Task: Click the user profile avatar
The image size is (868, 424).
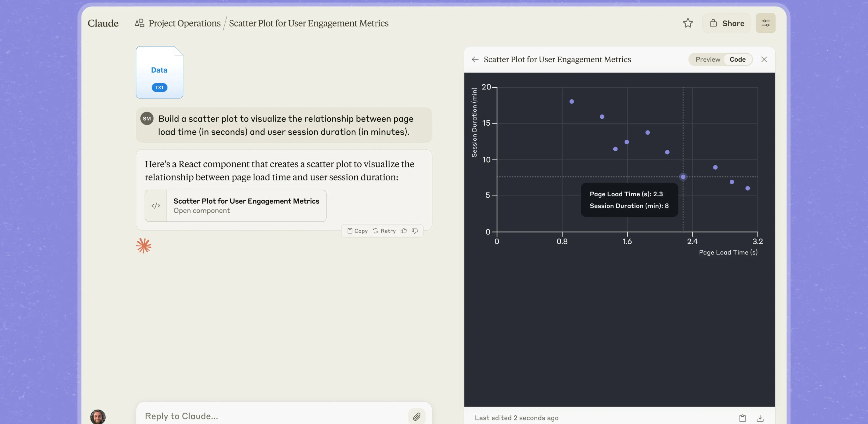Action: pyautogui.click(x=98, y=417)
